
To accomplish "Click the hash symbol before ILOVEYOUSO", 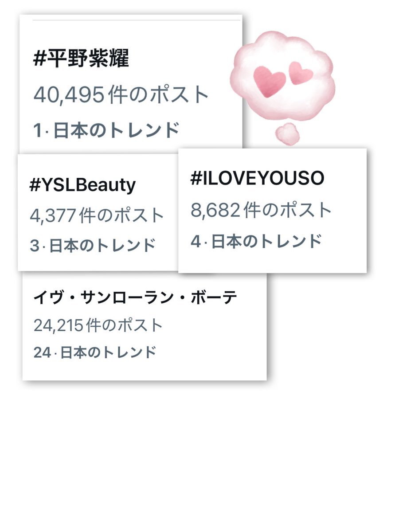I will coord(196,178).
